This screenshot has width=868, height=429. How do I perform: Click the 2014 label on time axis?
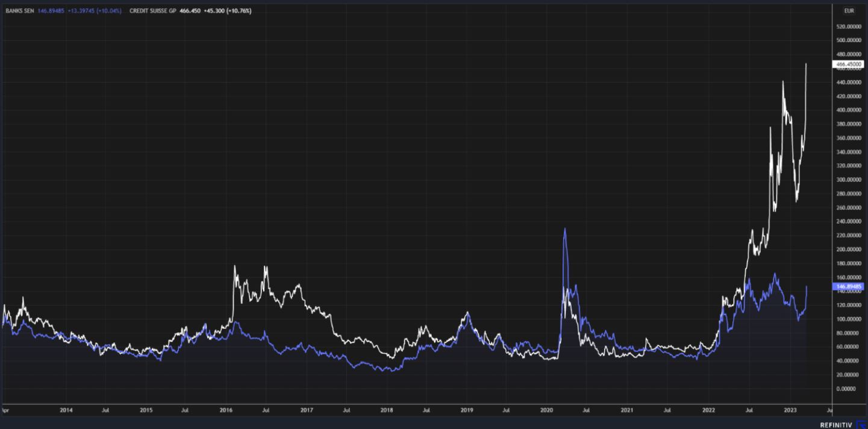coord(66,410)
